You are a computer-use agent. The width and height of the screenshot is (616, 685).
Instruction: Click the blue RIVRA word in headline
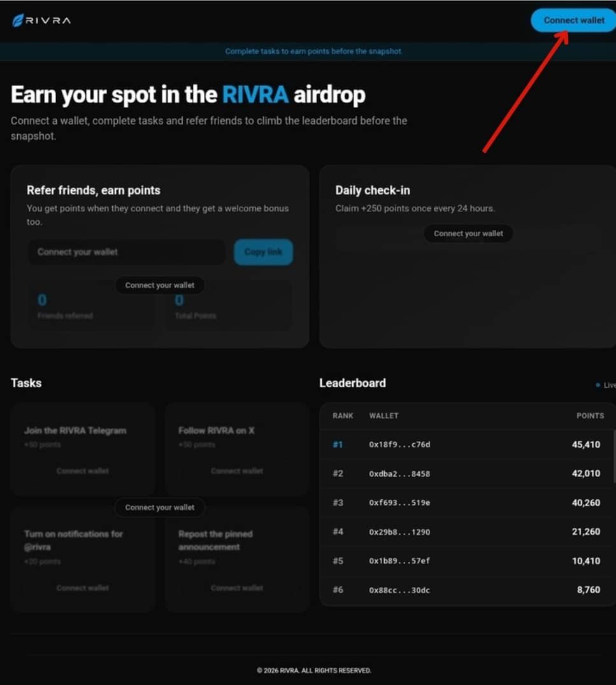pyautogui.click(x=255, y=94)
